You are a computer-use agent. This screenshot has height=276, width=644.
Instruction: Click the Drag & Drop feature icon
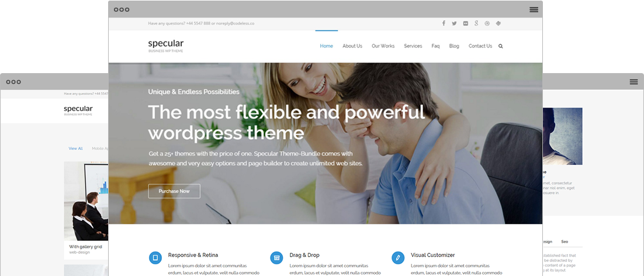coord(276,258)
